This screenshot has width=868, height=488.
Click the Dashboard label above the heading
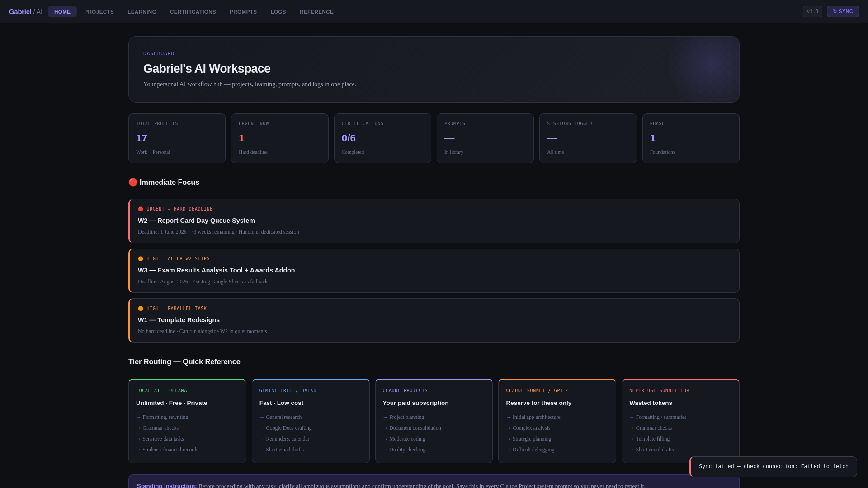[159, 53]
